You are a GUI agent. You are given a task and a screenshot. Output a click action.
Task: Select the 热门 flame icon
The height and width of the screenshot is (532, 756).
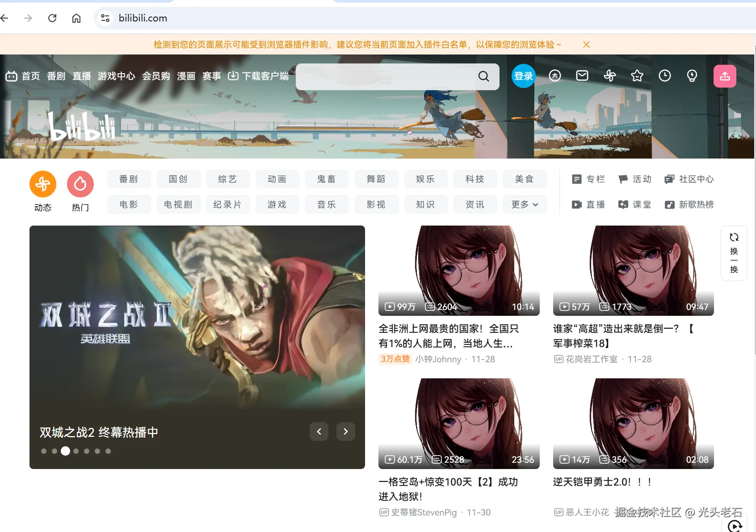pyautogui.click(x=80, y=184)
